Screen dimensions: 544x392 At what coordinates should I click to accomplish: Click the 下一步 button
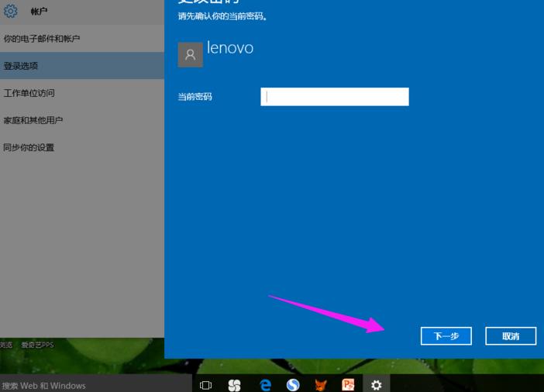click(446, 335)
